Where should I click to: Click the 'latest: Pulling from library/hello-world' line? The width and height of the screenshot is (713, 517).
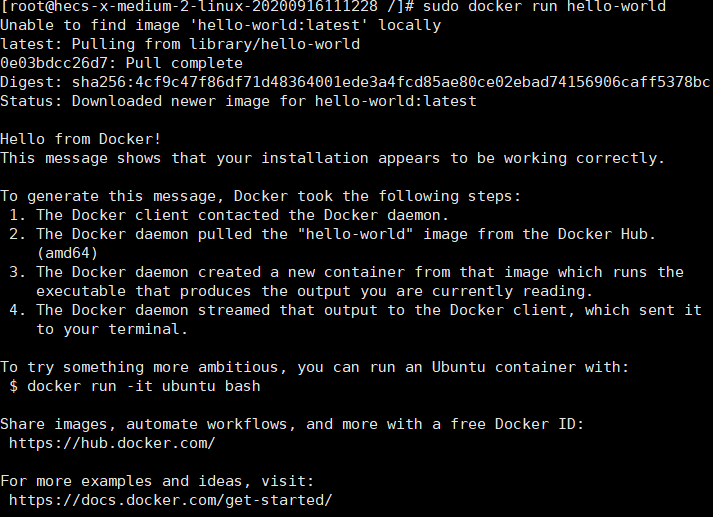(x=180, y=44)
